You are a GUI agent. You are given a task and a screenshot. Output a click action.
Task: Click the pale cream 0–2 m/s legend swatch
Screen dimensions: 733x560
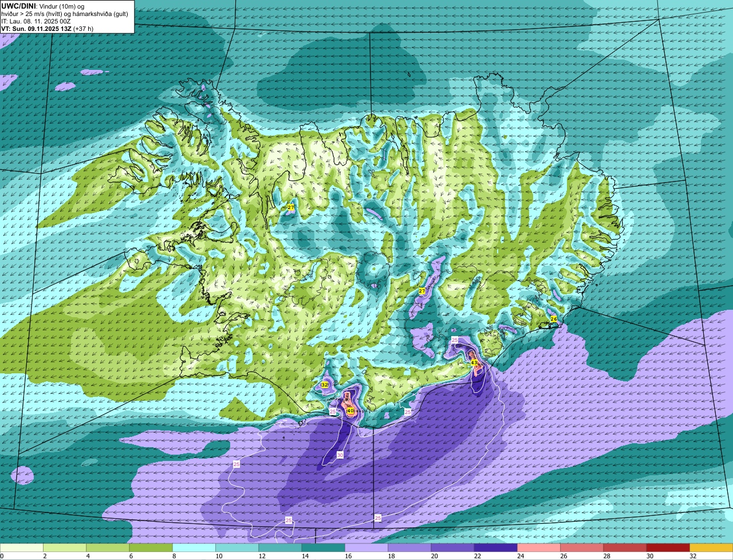click(x=22, y=548)
